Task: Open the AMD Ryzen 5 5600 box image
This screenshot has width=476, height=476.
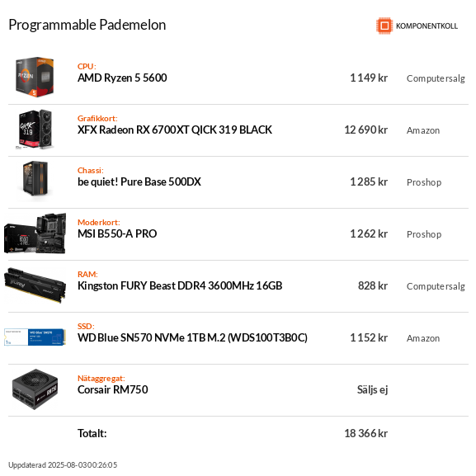Action: [x=35, y=77]
